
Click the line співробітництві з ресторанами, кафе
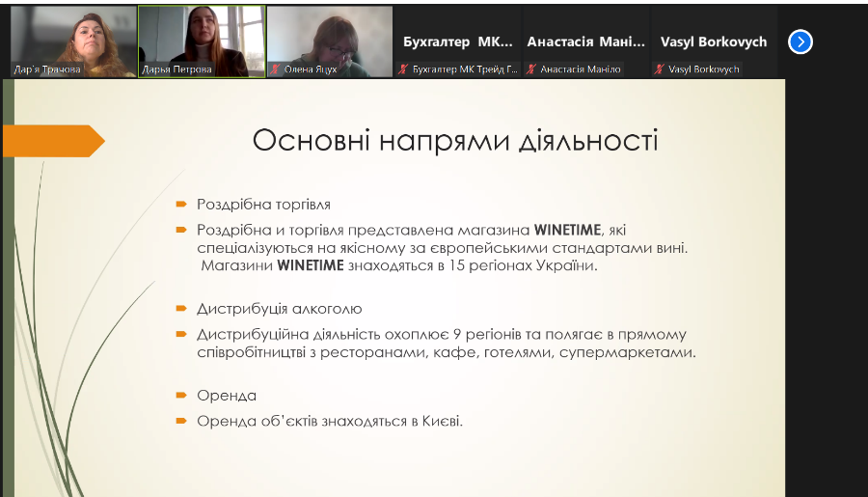(x=447, y=352)
